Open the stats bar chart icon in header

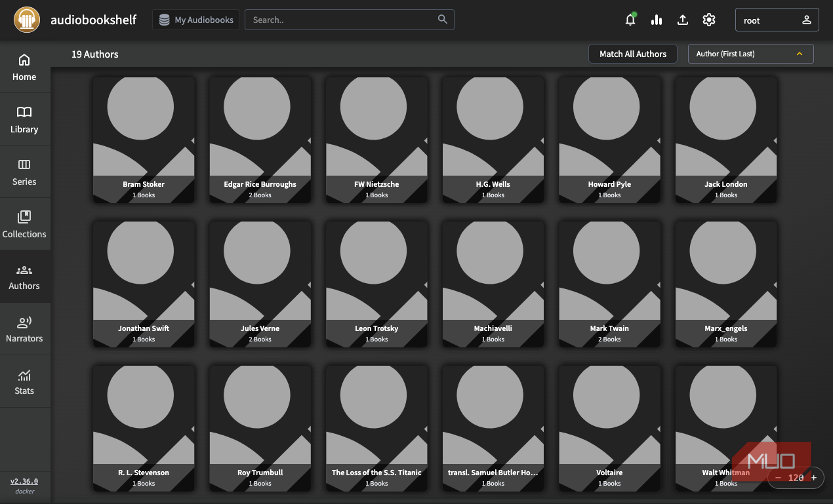[657, 20]
